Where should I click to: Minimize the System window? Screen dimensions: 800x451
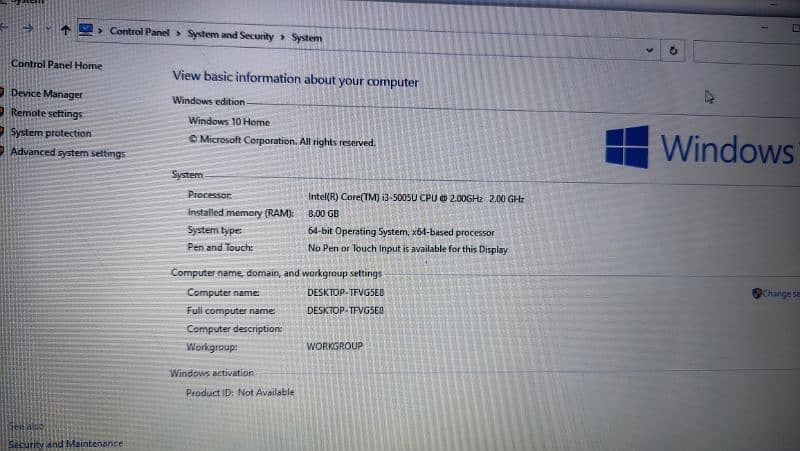click(x=764, y=27)
